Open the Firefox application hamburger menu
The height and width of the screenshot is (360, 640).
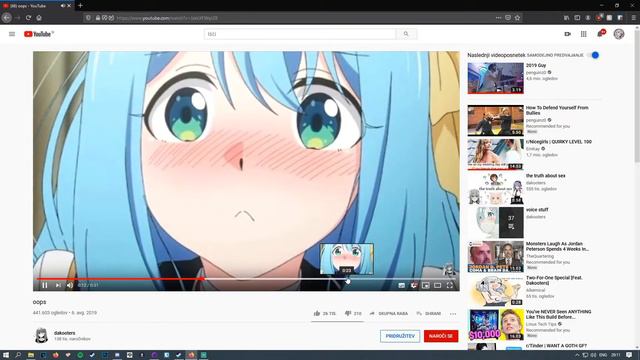coord(633,18)
